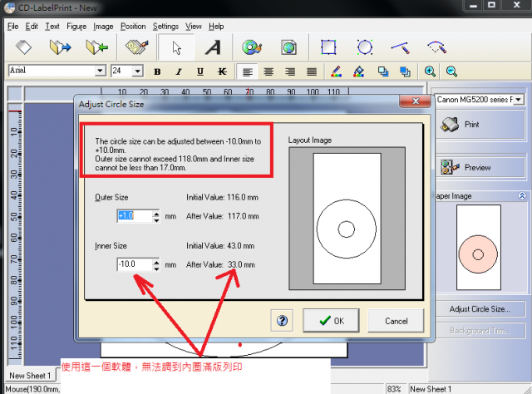Open the Figure menu
532x394 pixels.
[76, 26]
